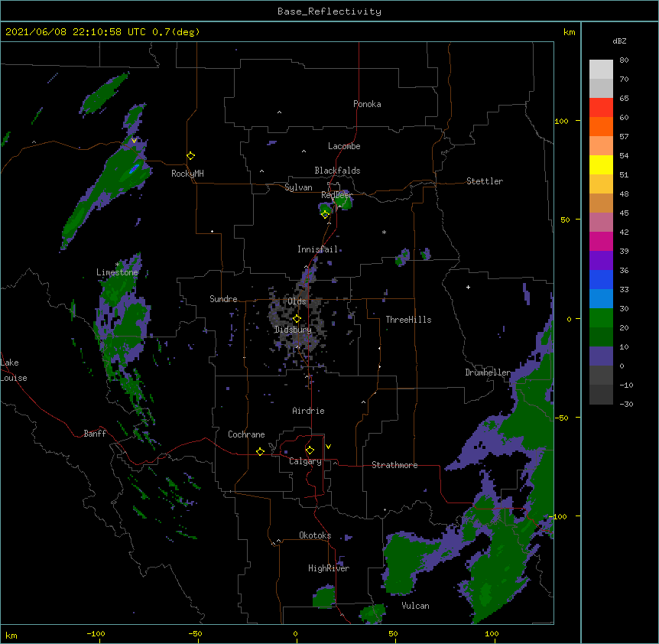Click the yellow diamond marker near Cochrane
The height and width of the screenshot is (644, 659).
pyautogui.click(x=260, y=451)
